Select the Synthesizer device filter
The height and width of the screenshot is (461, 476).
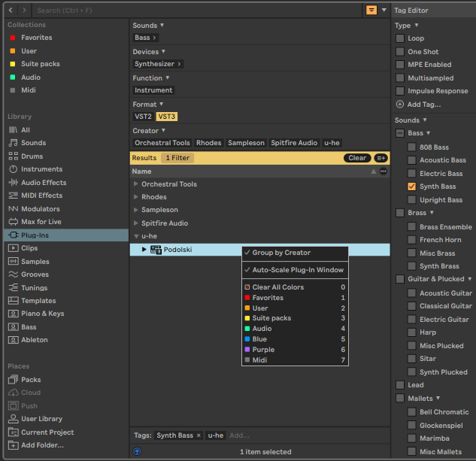click(158, 64)
